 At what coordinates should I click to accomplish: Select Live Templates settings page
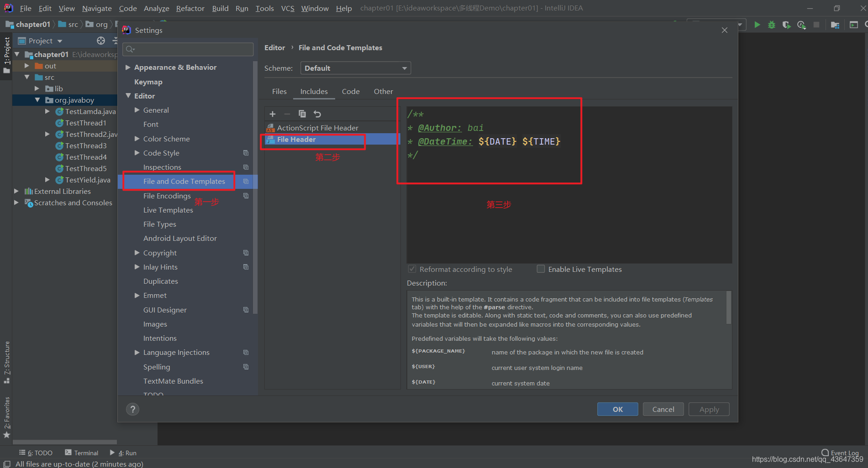(x=168, y=210)
